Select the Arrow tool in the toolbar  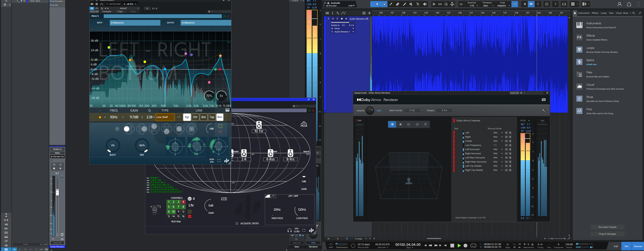(x=377, y=4)
